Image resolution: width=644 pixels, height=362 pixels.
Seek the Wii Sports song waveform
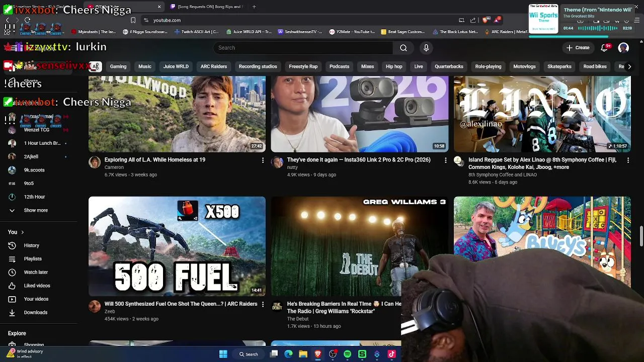click(x=597, y=28)
